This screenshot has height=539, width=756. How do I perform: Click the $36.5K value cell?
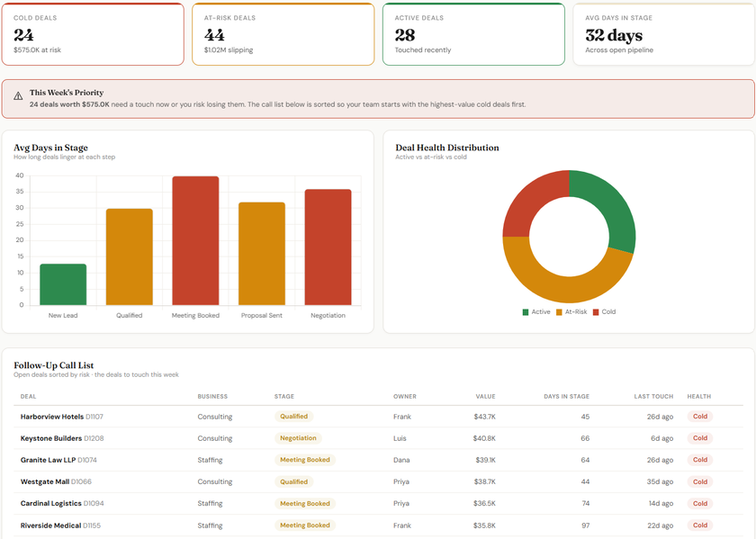(x=484, y=503)
